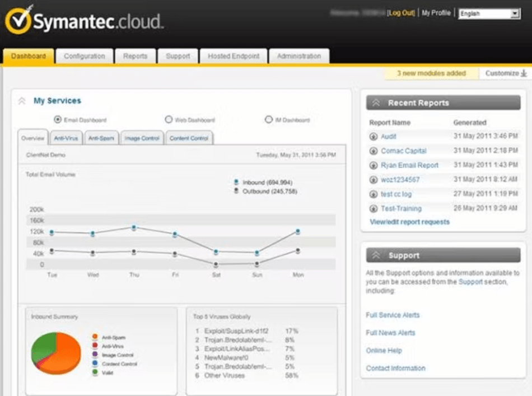This screenshot has height=396, width=532.
Task: Click the download icon for Ryan Email Report
Action: pos(374,165)
